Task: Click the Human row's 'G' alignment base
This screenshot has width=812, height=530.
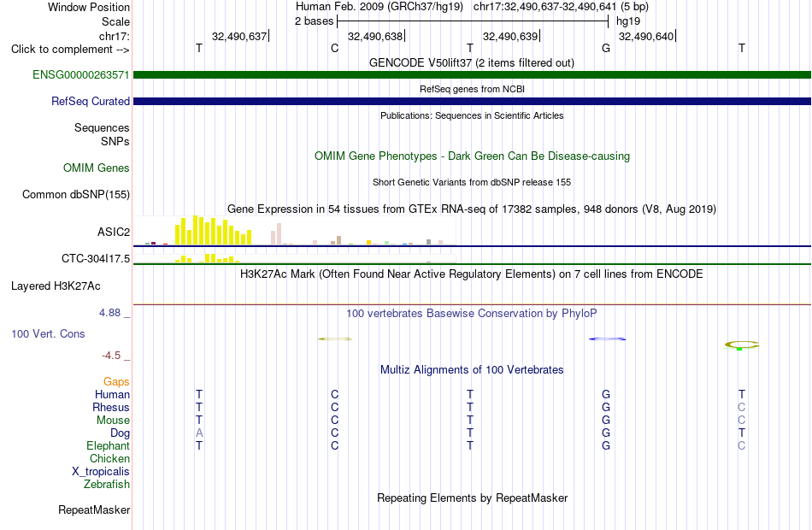Action: (x=606, y=394)
